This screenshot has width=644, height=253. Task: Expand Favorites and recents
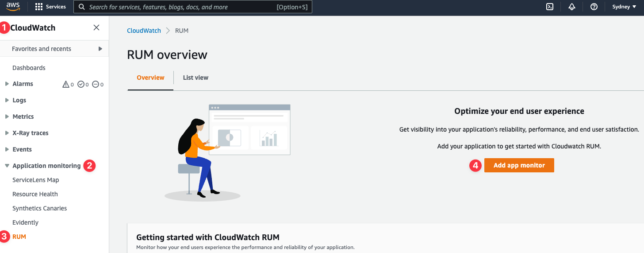(54, 49)
